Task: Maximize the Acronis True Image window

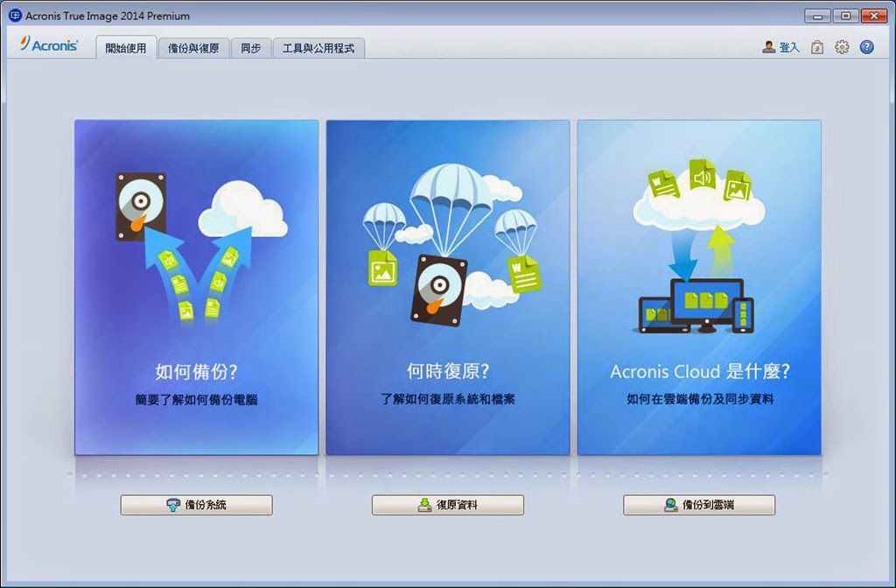Action: click(x=846, y=16)
